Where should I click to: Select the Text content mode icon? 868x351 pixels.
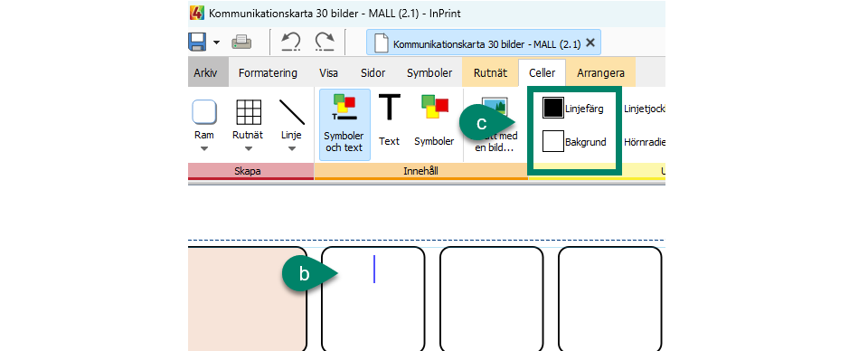(x=389, y=108)
